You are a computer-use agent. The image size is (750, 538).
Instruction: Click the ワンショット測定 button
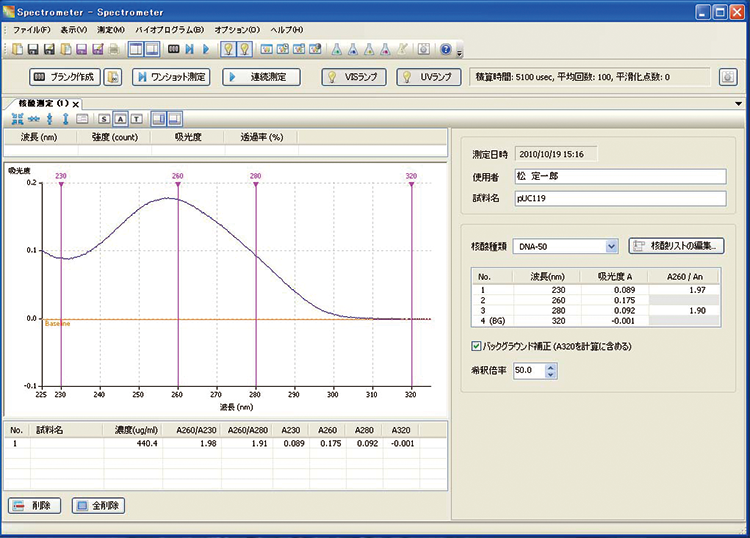[172, 77]
